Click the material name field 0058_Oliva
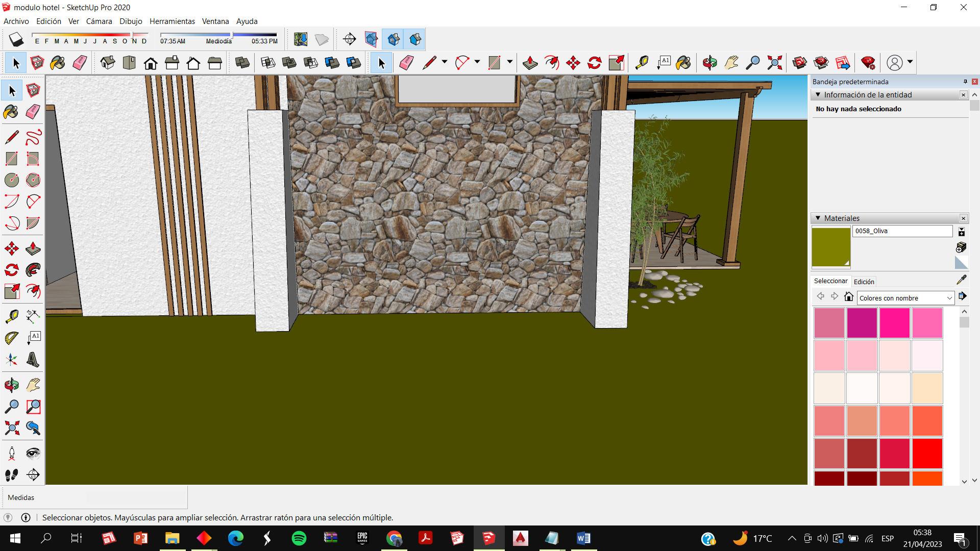The height and width of the screenshot is (551, 980). pyautogui.click(x=901, y=231)
